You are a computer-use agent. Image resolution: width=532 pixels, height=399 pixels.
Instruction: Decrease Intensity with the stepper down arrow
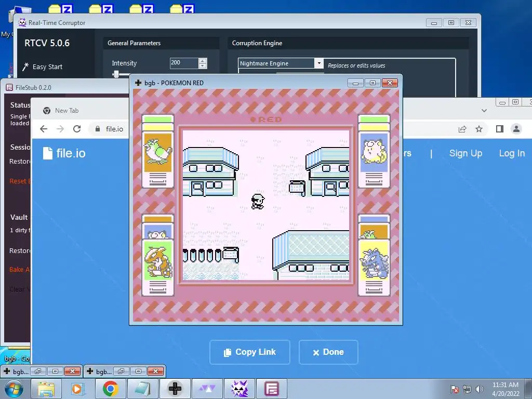pos(203,65)
